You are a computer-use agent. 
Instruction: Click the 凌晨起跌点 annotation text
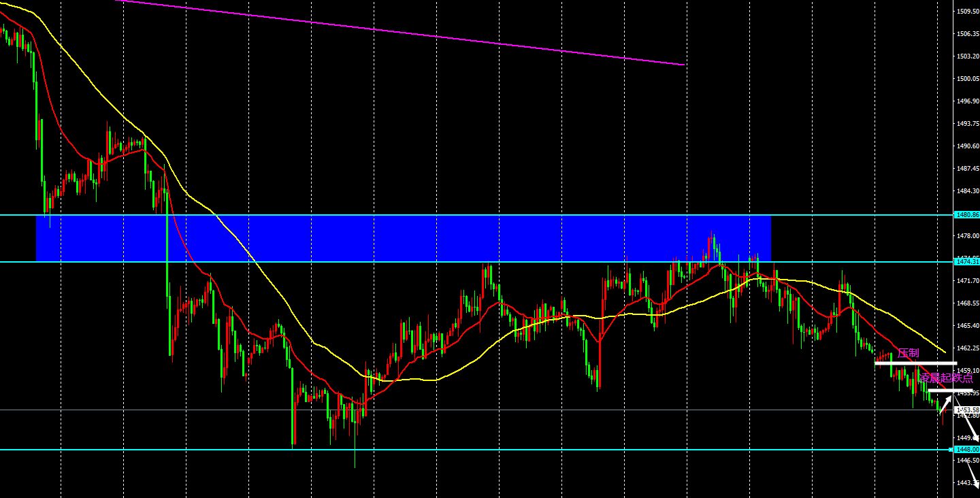click(946, 378)
